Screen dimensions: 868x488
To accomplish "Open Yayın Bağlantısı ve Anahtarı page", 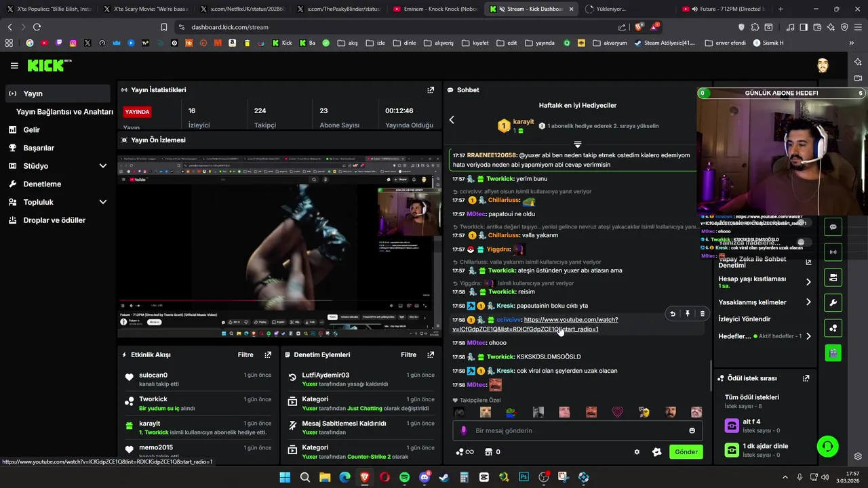I will pos(64,112).
